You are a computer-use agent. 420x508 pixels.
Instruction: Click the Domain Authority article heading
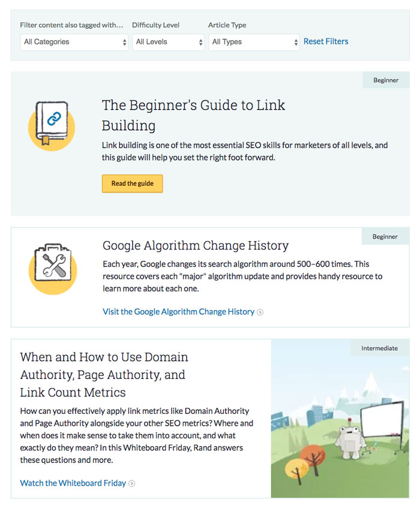click(x=104, y=374)
